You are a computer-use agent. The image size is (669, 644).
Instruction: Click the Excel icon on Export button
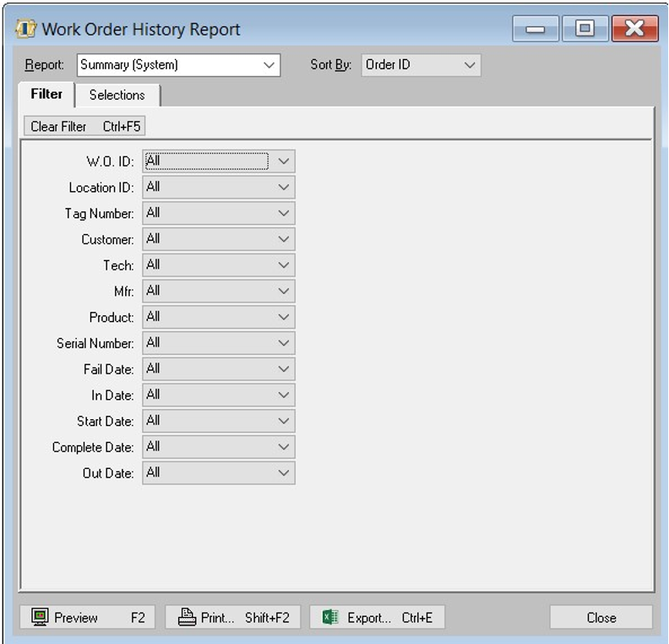coord(330,617)
